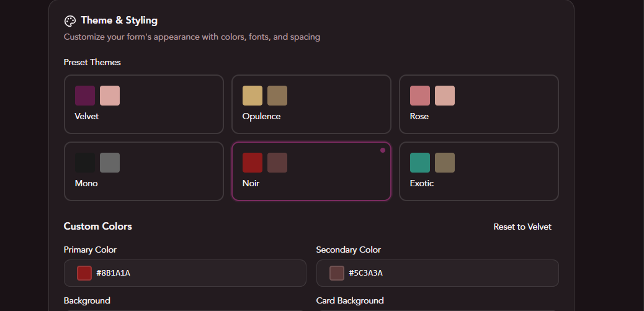Click the light pink swatch in Velvet

point(110,96)
